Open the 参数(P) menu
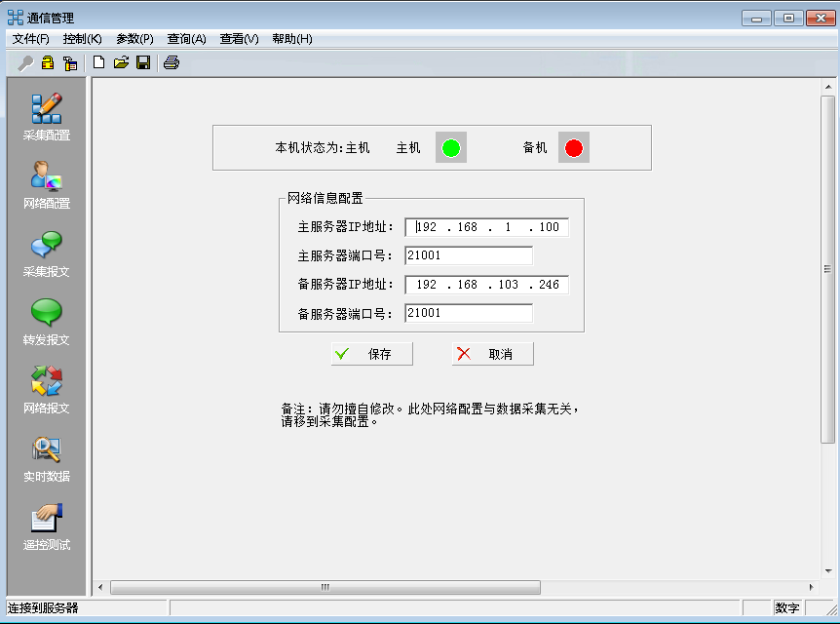 click(x=135, y=39)
